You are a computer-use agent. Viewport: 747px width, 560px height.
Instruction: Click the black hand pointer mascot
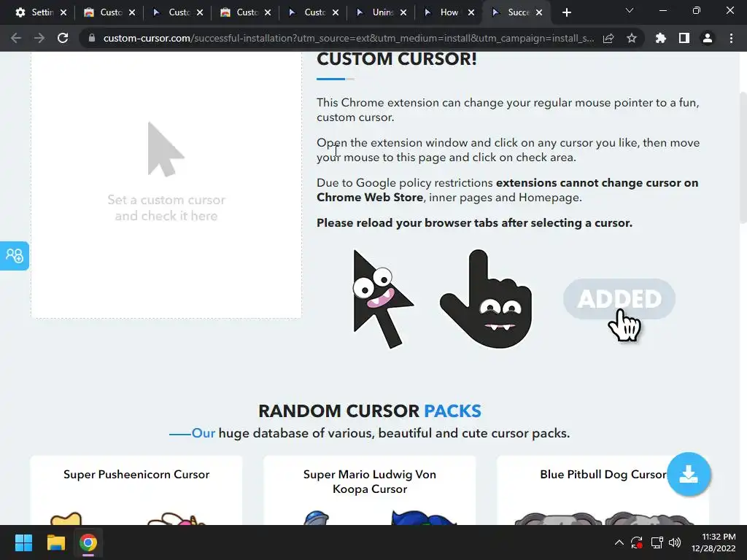(x=486, y=299)
